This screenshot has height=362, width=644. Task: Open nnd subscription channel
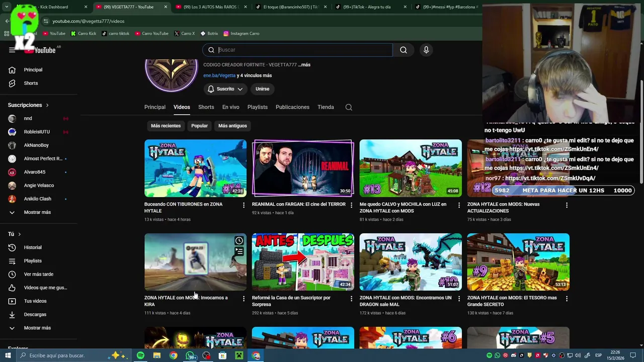28,119
